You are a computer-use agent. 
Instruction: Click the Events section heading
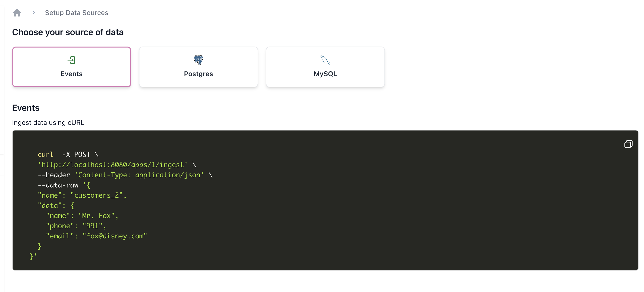pyautogui.click(x=26, y=108)
